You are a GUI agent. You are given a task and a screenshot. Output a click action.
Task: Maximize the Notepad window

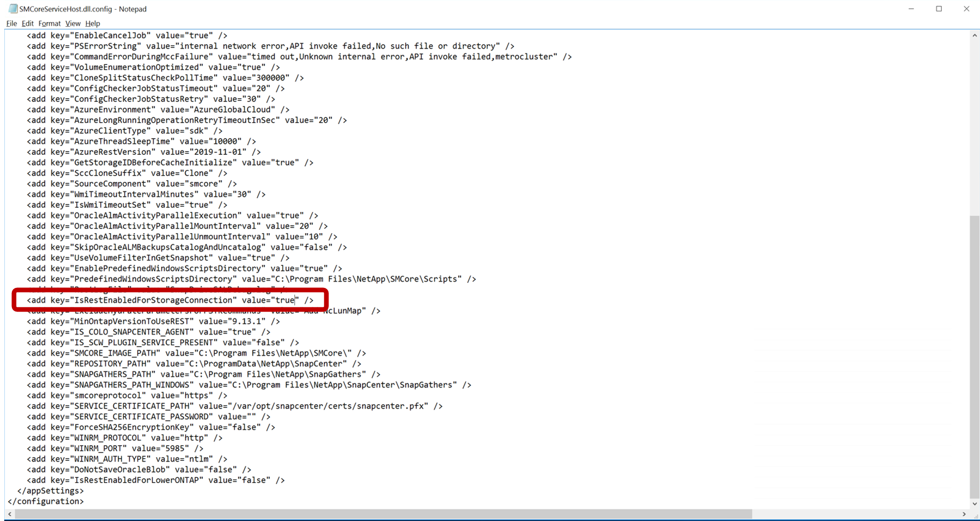938,9
